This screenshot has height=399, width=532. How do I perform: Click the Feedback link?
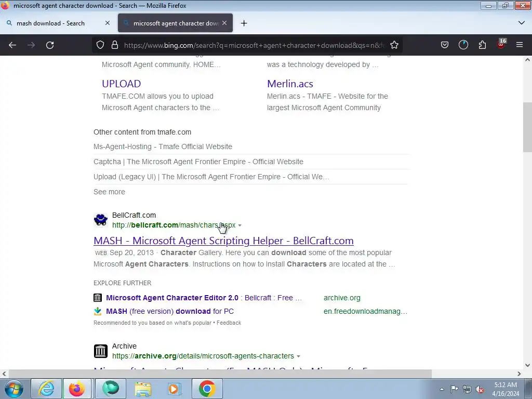229,323
